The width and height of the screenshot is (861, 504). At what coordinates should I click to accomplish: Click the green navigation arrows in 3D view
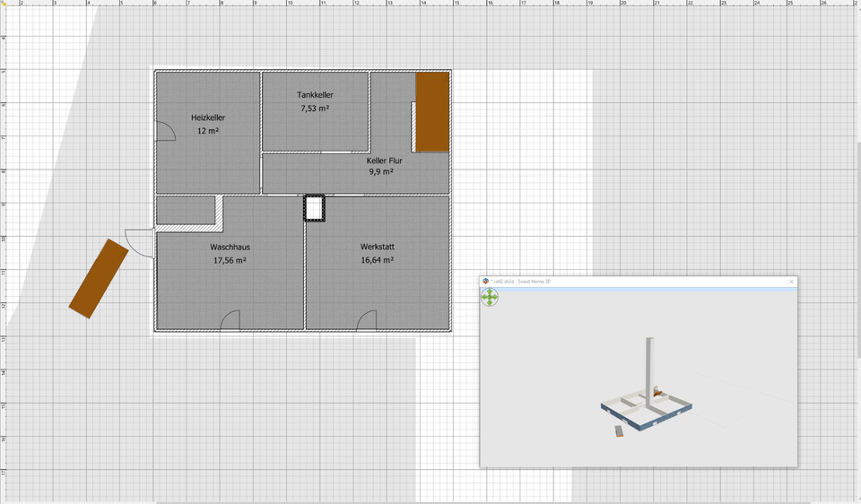pyautogui.click(x=490, y=297)
